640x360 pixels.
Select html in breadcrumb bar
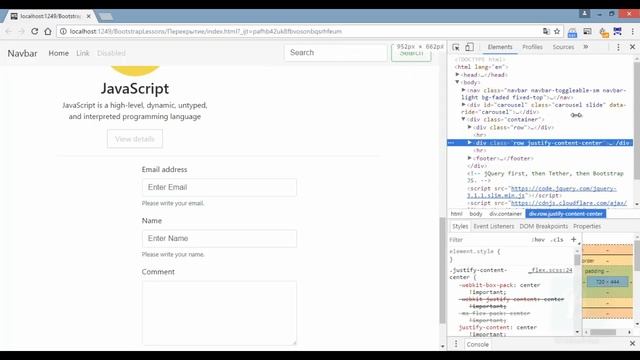pyautogui.click(x=456, y=214)
